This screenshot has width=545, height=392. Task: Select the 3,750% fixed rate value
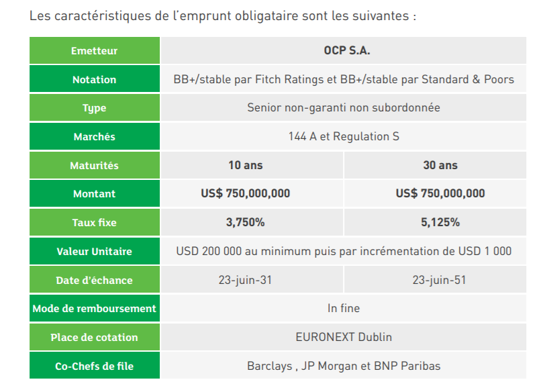click(x=245, y=222)
